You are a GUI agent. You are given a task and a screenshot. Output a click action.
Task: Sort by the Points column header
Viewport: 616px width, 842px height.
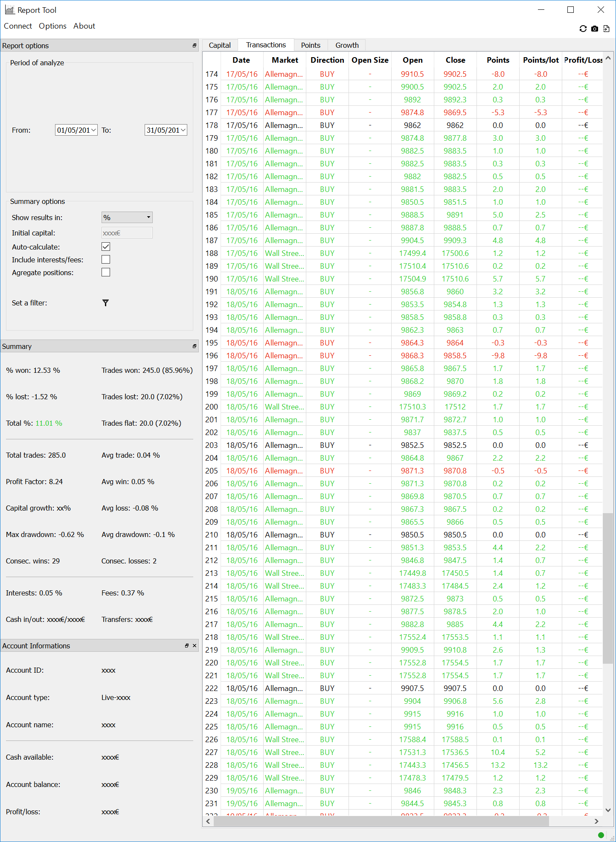pos(498,60)
